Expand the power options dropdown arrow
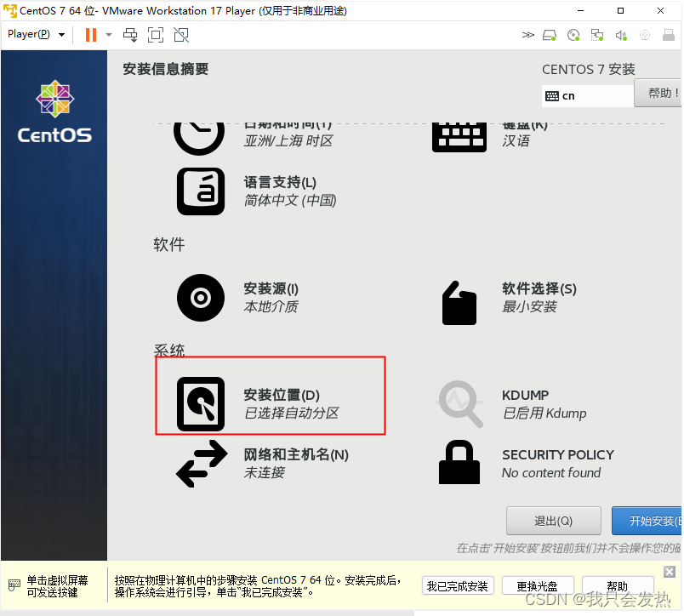 click(x=109, y=35)
